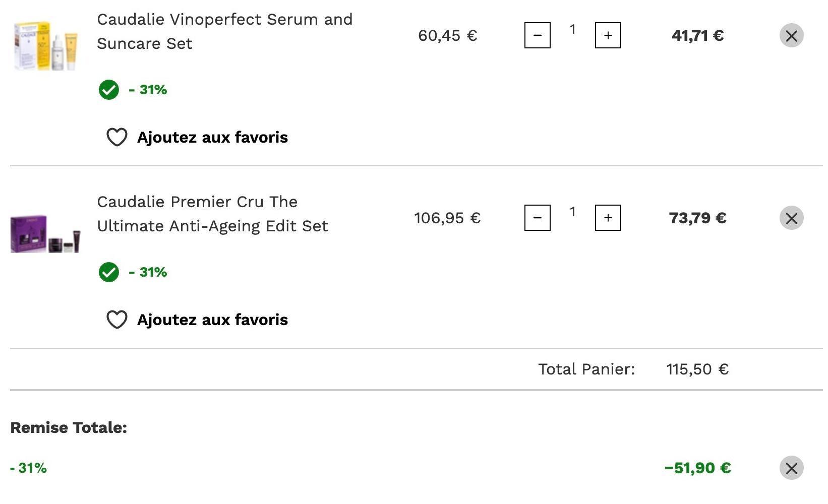Decrease quantity of Premier Cru set
This screenshot has height=504, width=828.
point(537,218)
